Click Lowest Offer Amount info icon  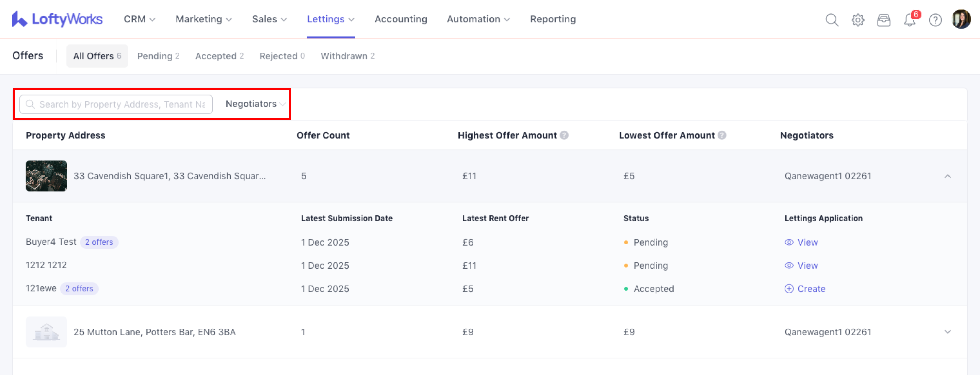click(722, 135)
